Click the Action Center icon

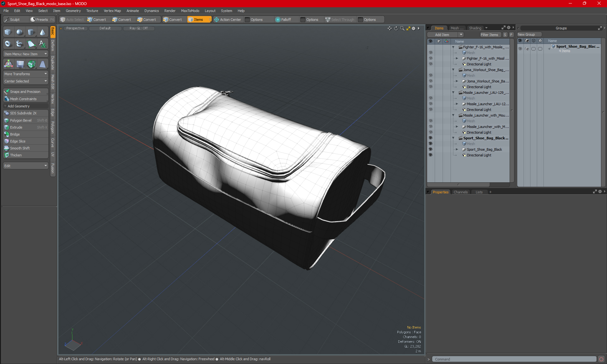tap(217, 20)
